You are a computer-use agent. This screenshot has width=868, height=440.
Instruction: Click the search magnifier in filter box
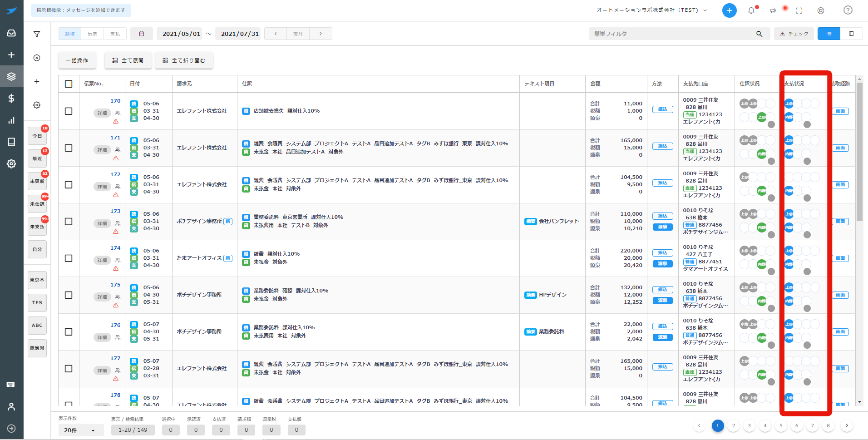[x=759, y=34]
